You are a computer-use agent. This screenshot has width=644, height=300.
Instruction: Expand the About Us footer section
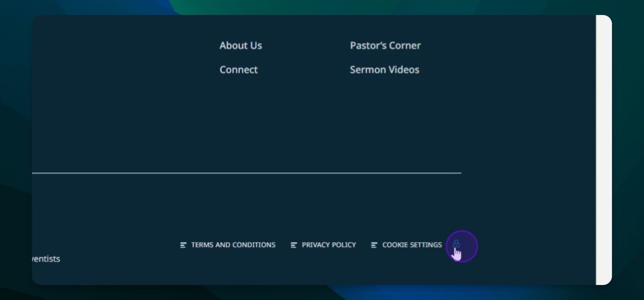241,45
